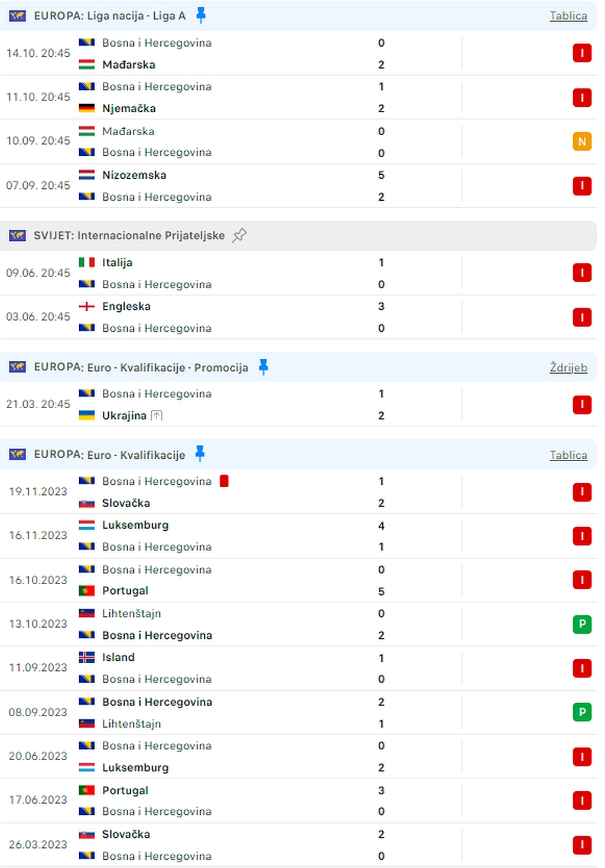The height and width of the screenshot is (868, 605).
Task: Click the advancement icon next to Ukrajina
Action: tap(157, 416)
